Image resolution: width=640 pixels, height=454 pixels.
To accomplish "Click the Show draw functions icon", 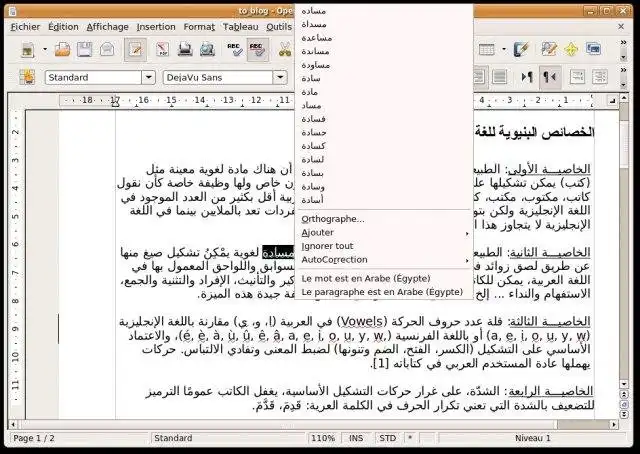I will tap(521, 50).
